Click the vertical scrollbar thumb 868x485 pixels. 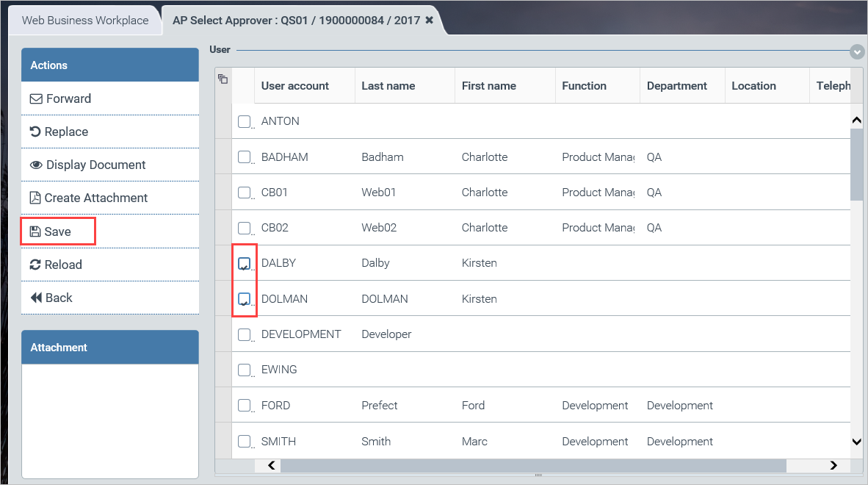(x=856, y=163)
